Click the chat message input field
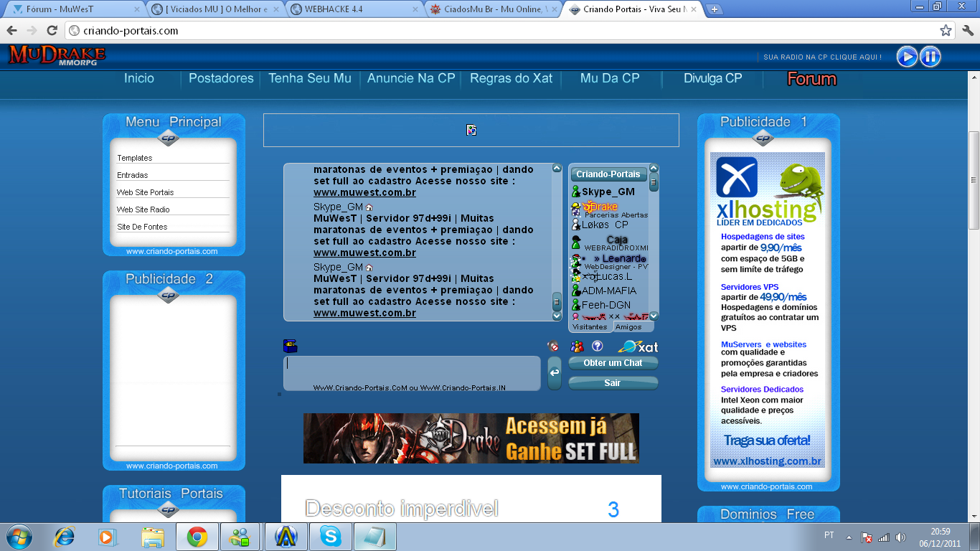The image size is (980, 551). coord(412,373)
